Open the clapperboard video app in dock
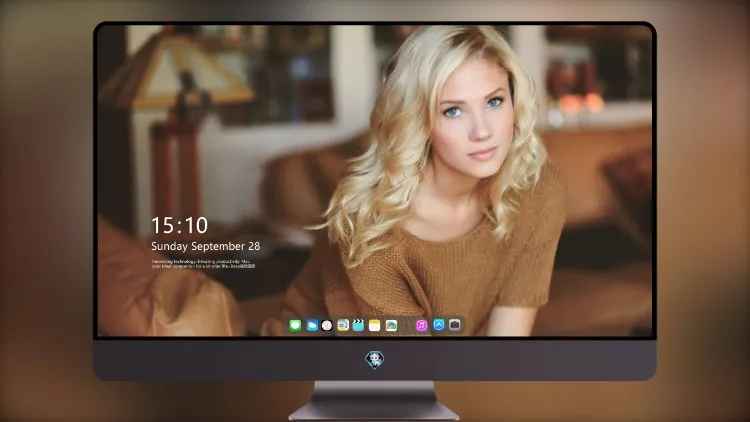This screenshot has width=750, height=422. pyautogui.click(x=358, y=325)
